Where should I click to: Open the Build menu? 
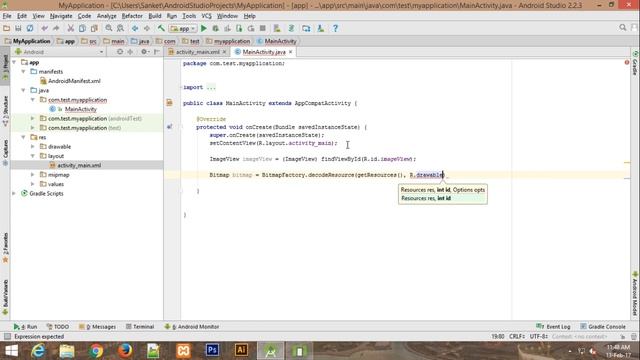coord(155,16)
